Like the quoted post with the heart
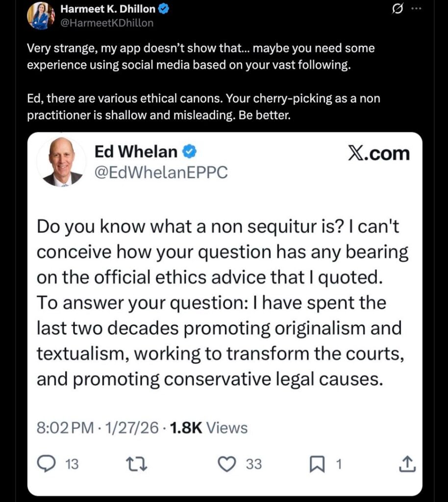 [226, 463]
